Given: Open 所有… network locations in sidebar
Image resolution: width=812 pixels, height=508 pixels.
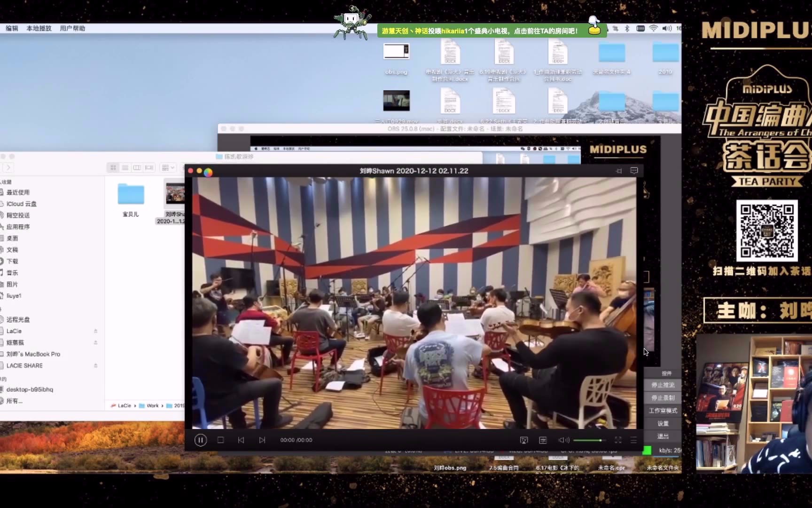Looking at the screenshot, I should point(14,401).
